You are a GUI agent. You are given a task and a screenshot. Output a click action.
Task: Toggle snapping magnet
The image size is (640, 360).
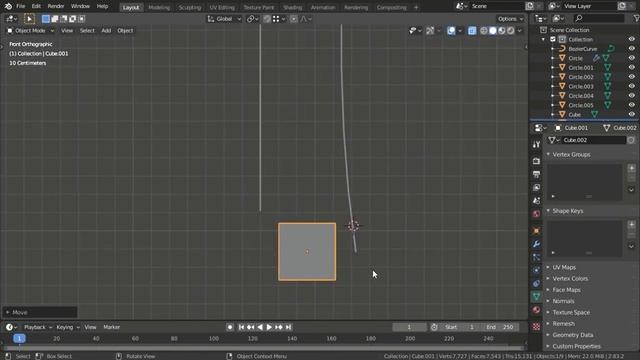[x=267, y=19]
